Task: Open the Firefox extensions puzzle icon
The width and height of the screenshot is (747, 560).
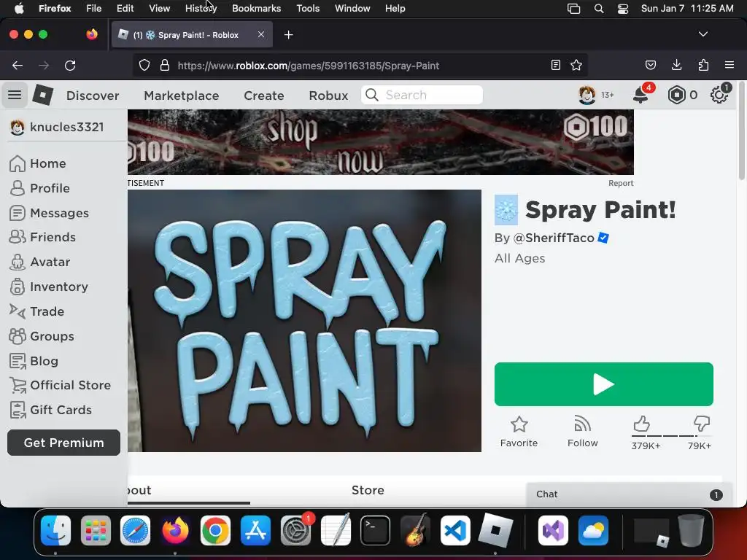Action: (x=703, y=65)
